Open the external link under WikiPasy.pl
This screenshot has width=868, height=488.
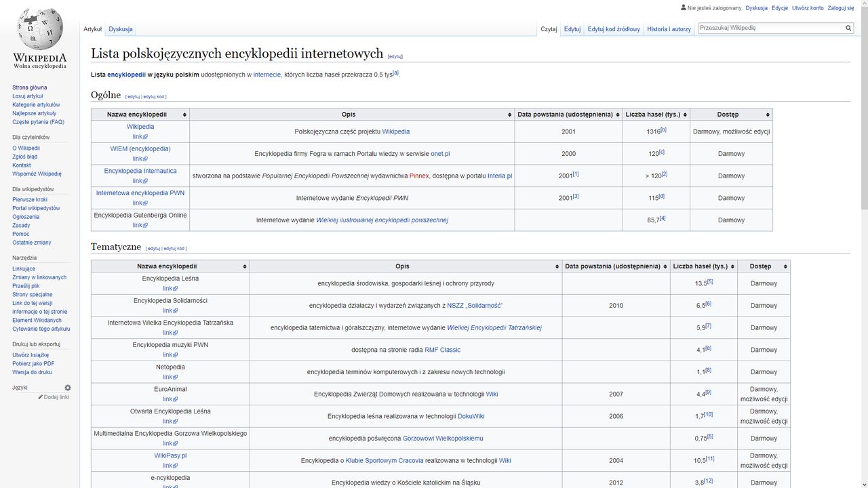pyautogui.click(x=170, y=466)
